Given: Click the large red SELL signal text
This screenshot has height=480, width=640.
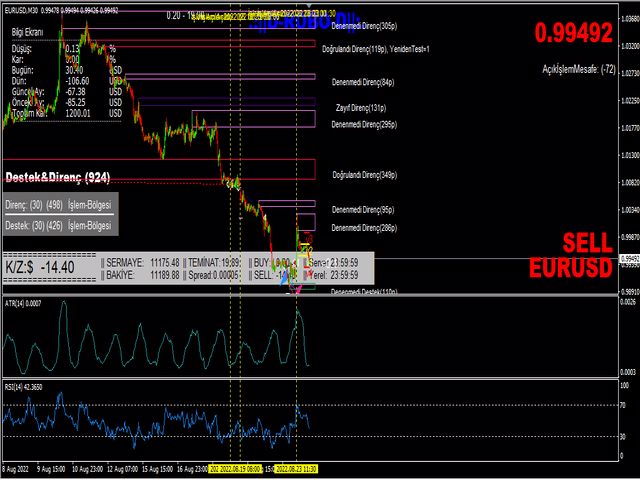Looking at the screenshot, I should (588, 243).
